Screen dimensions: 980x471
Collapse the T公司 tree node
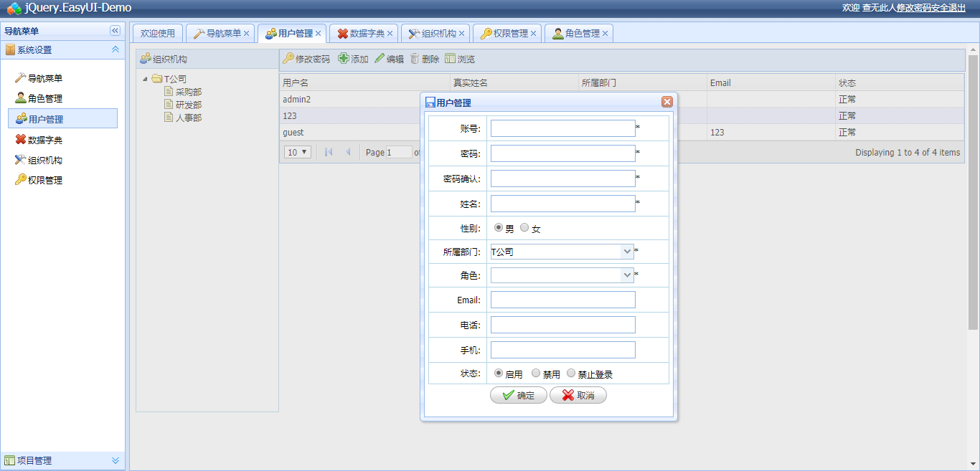pyautogui.click(x=146, y=79)
